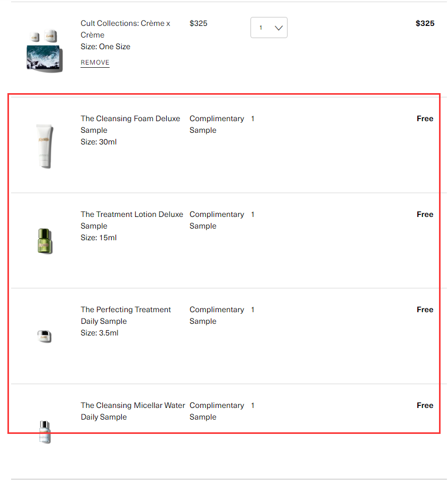Image resolution: width=448 pixels, height=481 pixels.
Task: Click the Cleansing Foam tube image
Action: point(44,146)
